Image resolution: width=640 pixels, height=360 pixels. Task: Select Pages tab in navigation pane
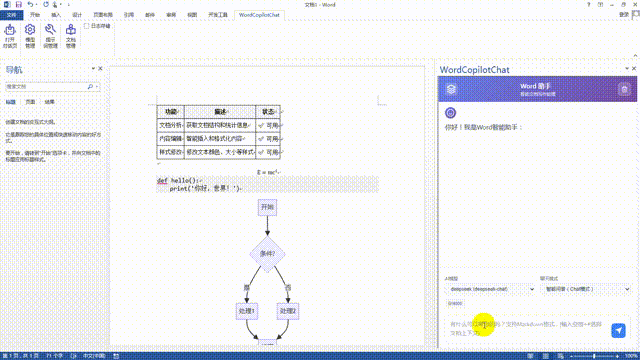(x=30, y=102)
